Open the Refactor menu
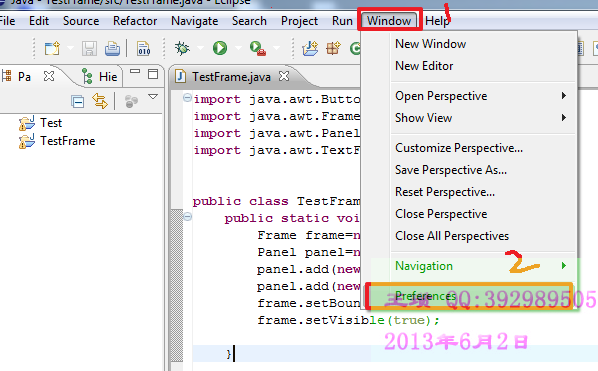598x371 pixels. pos(135,21)
